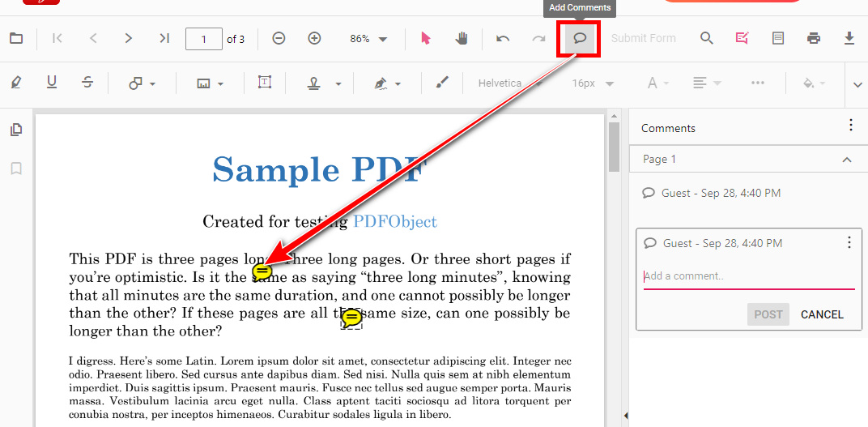This screenshot has width=868, height=427.
Task: Open the search magnifier tool
Action: pos(707,38)
